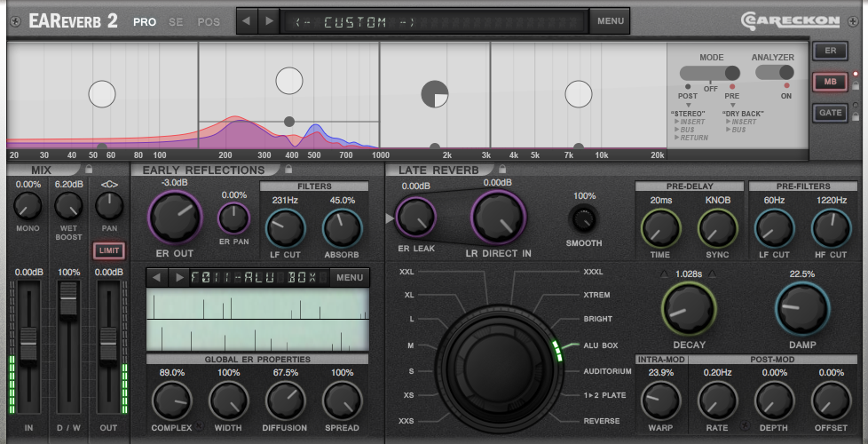This screenshot has width=868, height=444.
Task: Click the DAMP knob
Action: 802,309
